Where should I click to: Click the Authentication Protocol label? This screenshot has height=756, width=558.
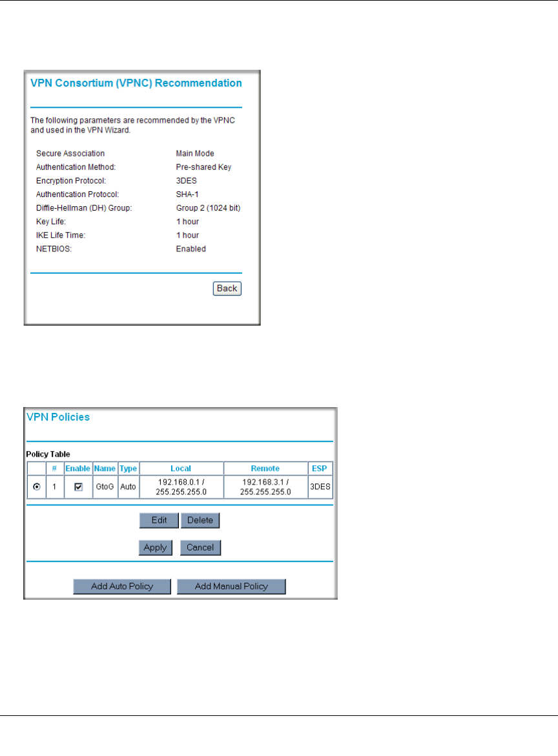(x=77, y=194)
